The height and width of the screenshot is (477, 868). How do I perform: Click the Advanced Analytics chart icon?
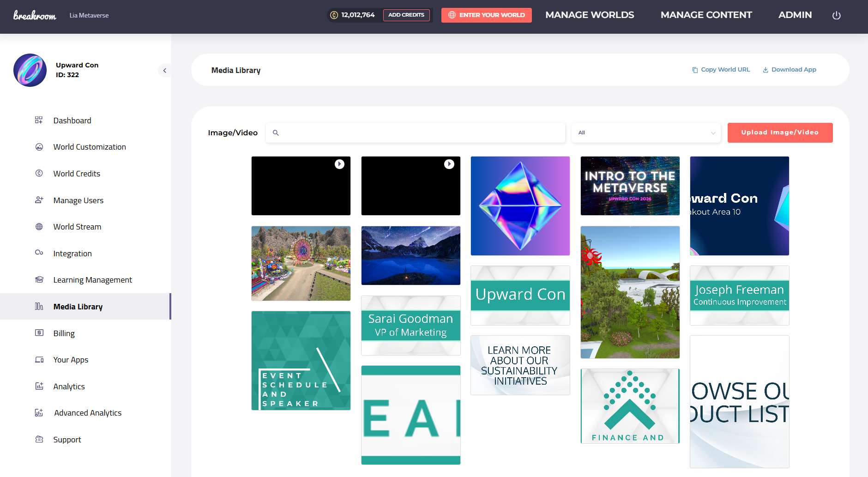pyautogui.click(x=39, y=412)
